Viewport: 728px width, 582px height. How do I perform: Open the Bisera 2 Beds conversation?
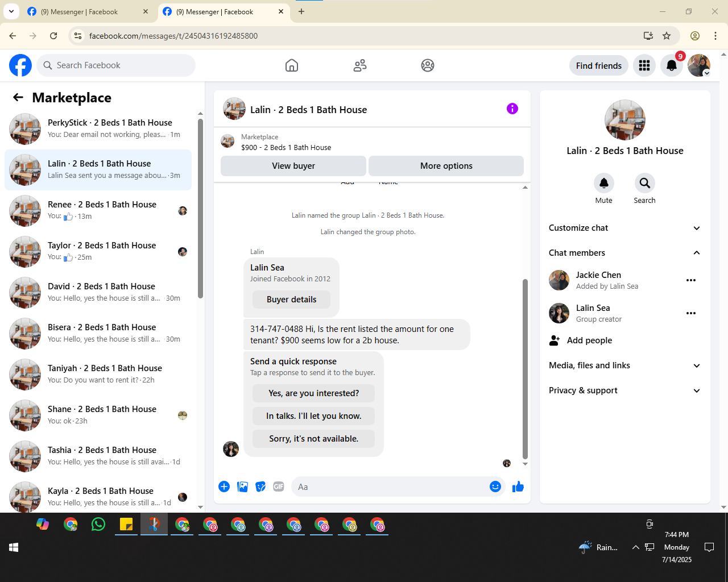pyautogui.click(x=98, y=334)
